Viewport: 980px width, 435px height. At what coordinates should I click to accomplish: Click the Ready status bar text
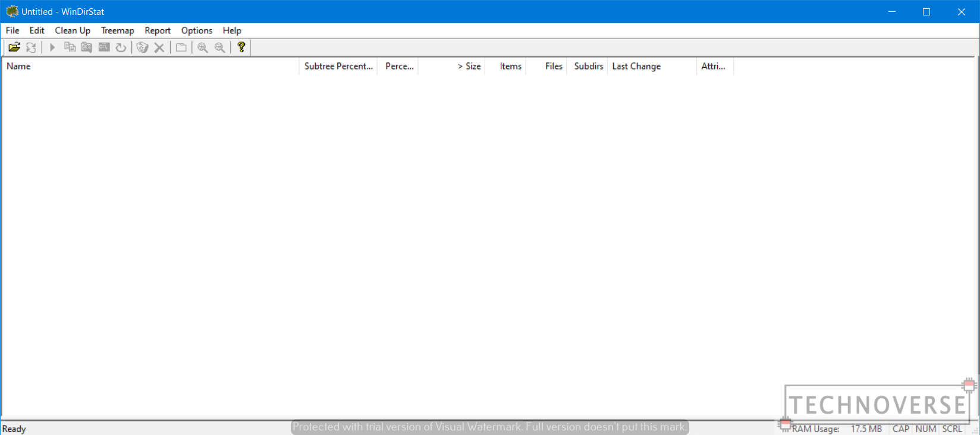point(14,429)
